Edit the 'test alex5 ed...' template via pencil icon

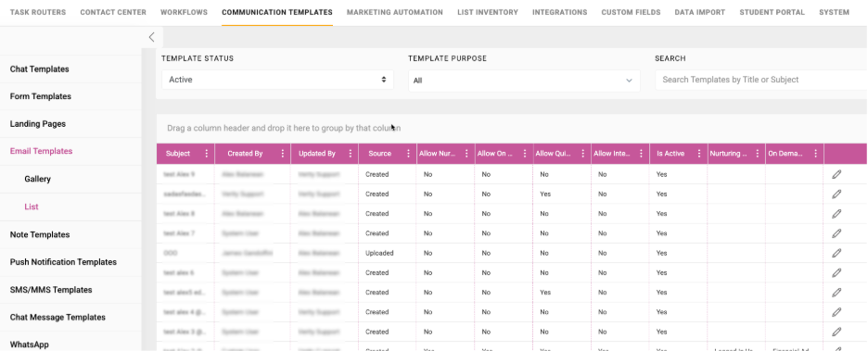click(836, 292)
